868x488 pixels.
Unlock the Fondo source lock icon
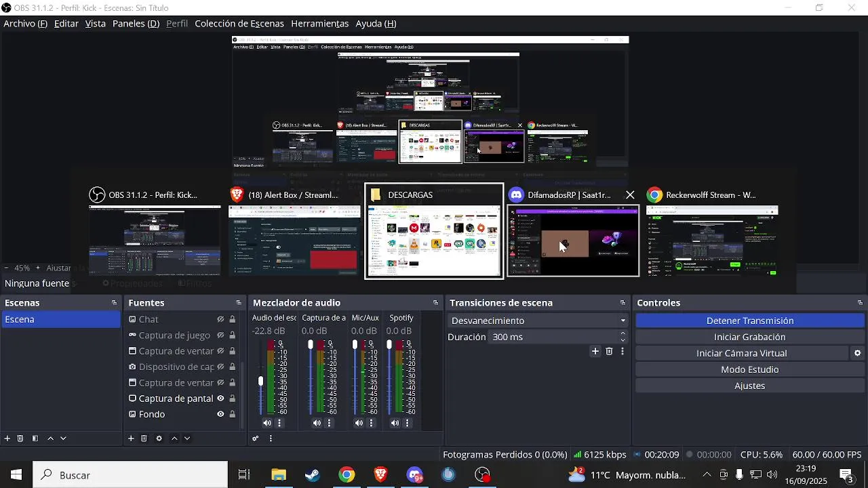[x=232, y=414]
